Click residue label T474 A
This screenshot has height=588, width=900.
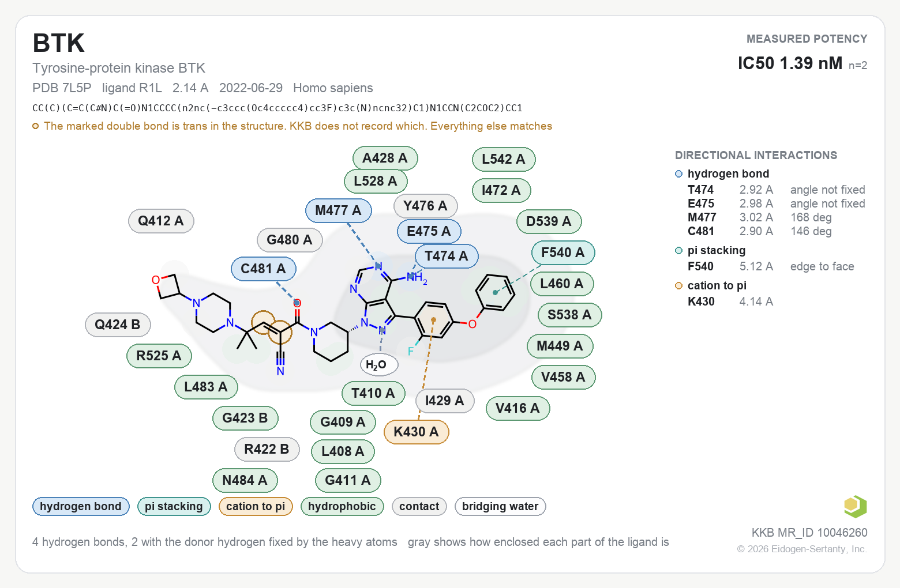[x=447, y=256]
